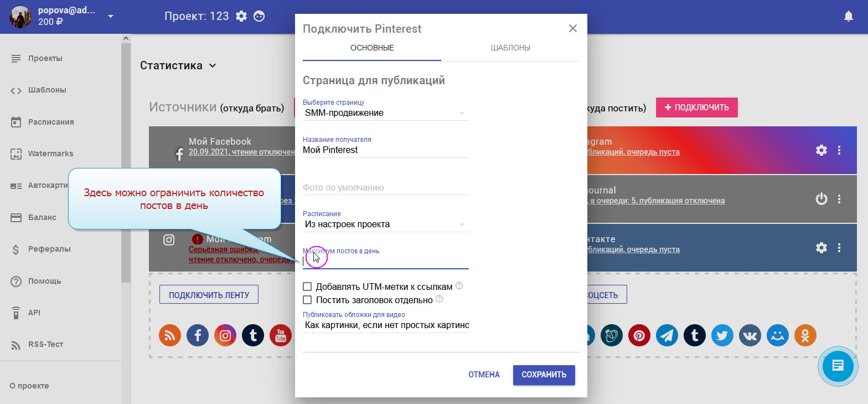Open the video cover publishing dropdown
Image resolution: width=868 pixels, height=404 pixels.
[385, 325]
